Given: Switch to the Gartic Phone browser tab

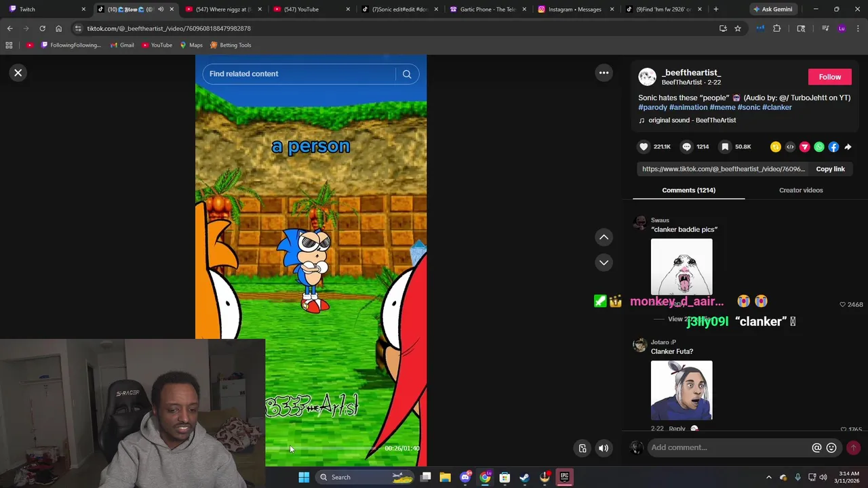Looking at the screenshot, I should coord(484,9).
